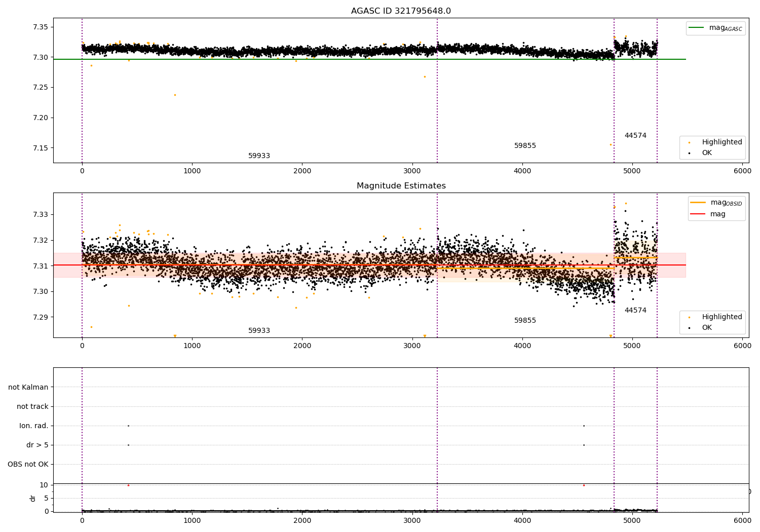Click the red dr triangle marker near 420
Image resolution: width=760 pixels, height=532 pixels.
point(128,485)
